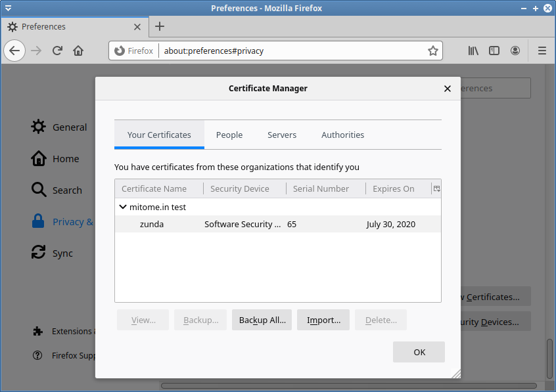The height and width of the screenshot is (392, 556).
Task: Switch to the Servers tab
Action: (282, 135)
